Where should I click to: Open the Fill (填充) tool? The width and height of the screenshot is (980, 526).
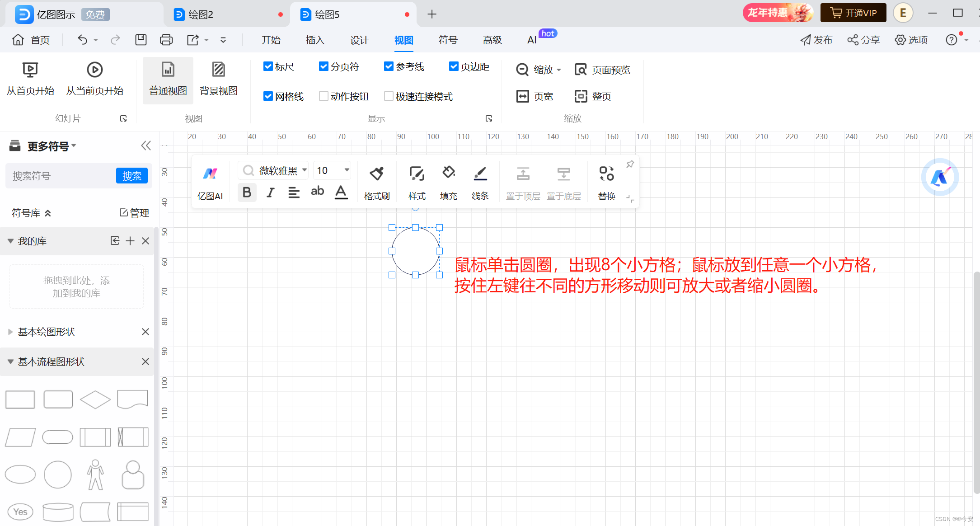click(448, 173)
